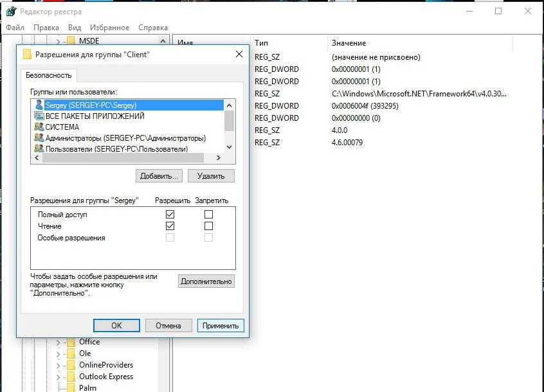Expand the Office tree node

point(59,343)
